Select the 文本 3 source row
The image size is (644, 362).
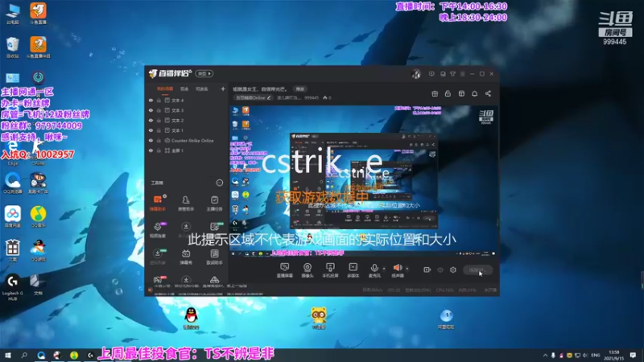click(187, 110)
